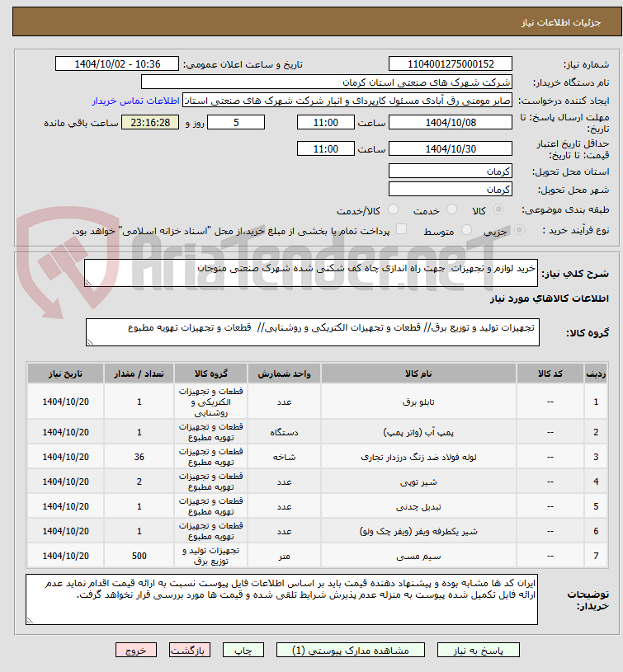Click the شهر محل تحویل field
This screenshot has width=623, height=672.
click(x=451, y=189)
